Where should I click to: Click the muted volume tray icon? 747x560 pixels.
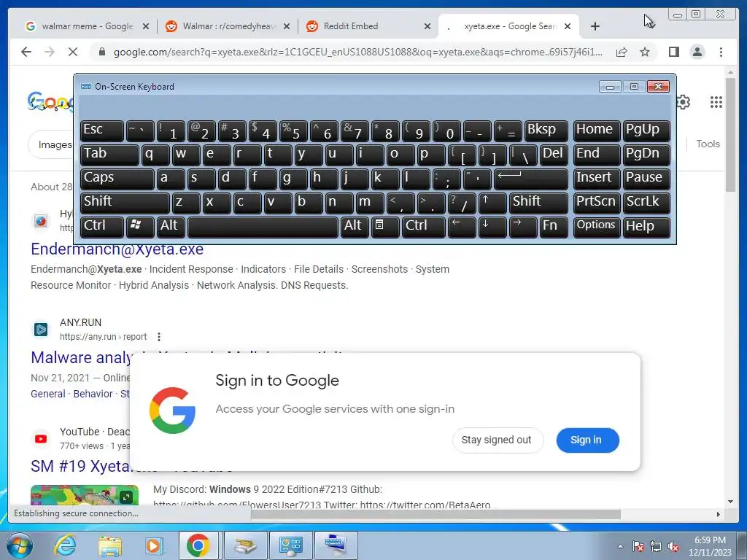[x=673, y=546]
